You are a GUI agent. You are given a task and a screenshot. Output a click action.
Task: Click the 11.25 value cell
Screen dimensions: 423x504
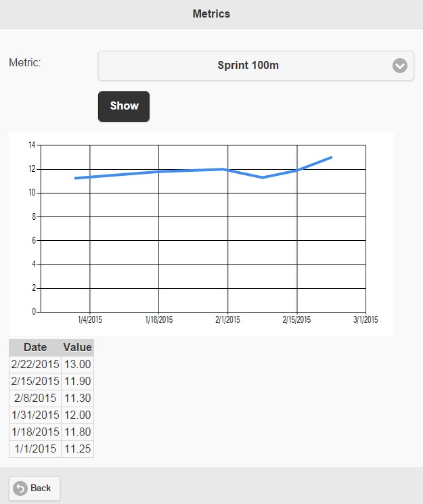click(x=78, y=449)
